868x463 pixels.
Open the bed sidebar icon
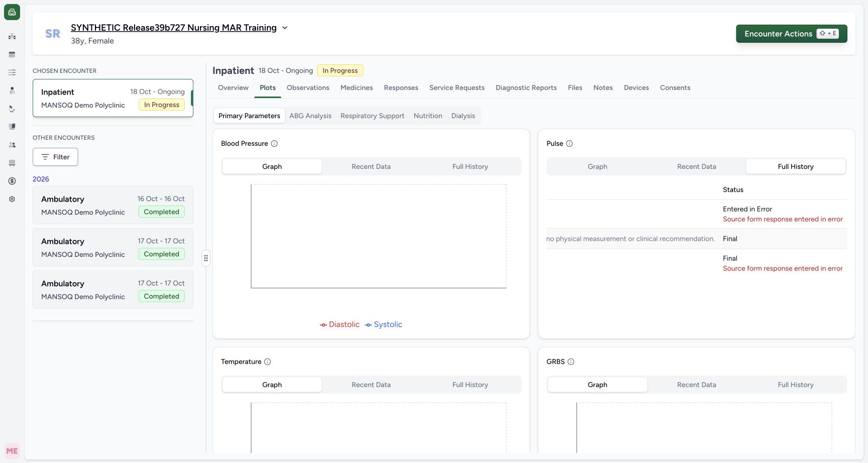coord(12,163)
